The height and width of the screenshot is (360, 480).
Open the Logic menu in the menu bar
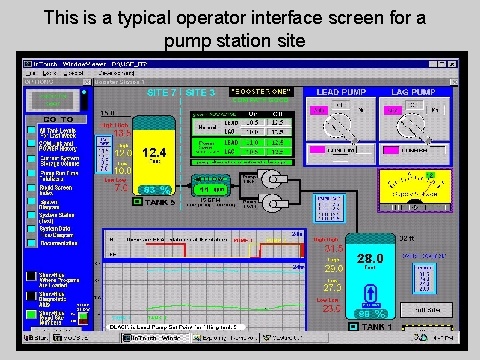pyautogui.click(x=49, y=73)
